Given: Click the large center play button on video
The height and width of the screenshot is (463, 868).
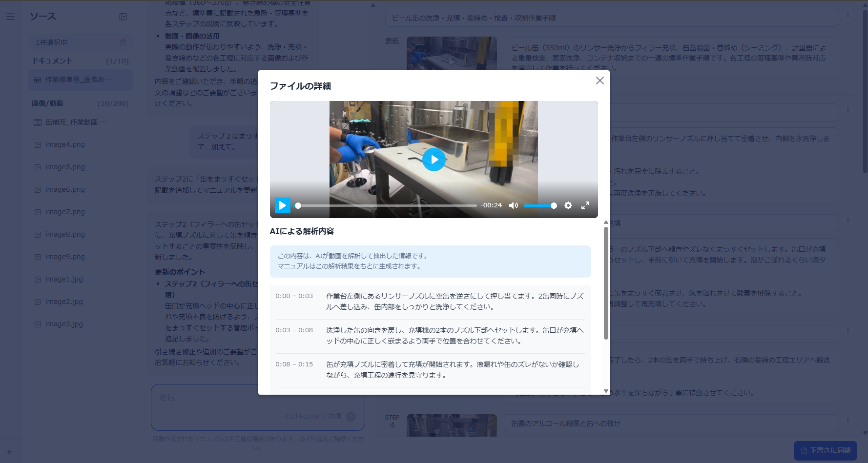Looking at the screenshot, I should click(x=434, y=160).
